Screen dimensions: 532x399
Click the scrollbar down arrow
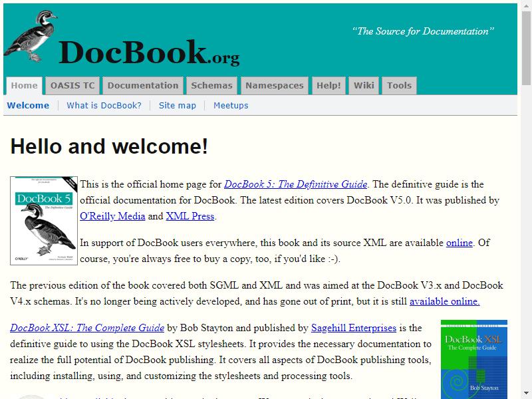tap(526, 394)
